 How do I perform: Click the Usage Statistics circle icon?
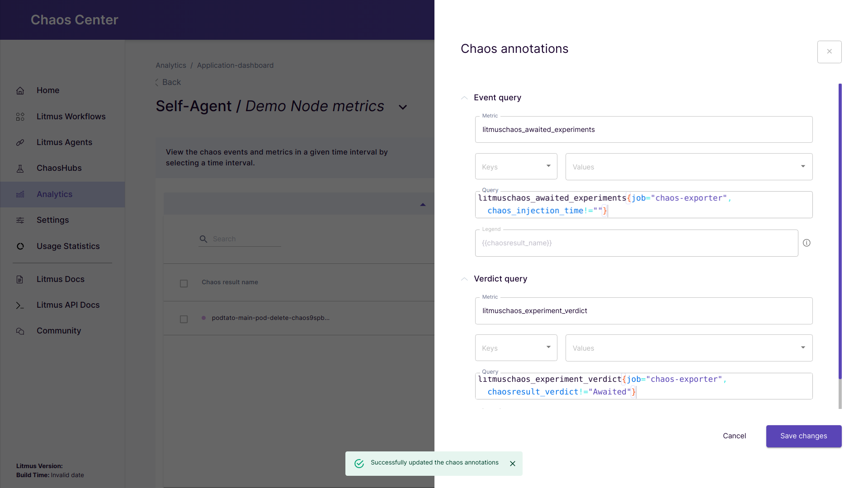pyautogui.click(x=20, y=246)
